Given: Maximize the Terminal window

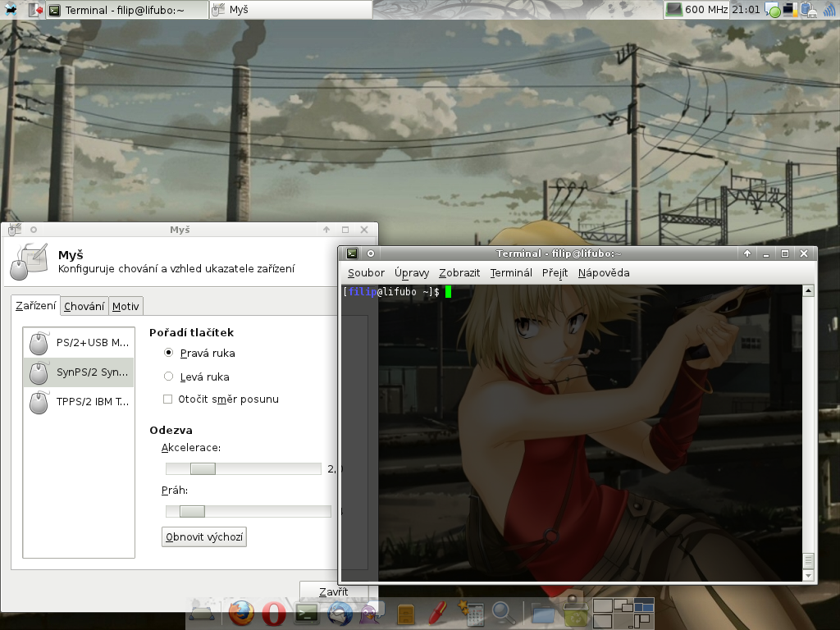Looking at the screenshot, I should 785,253.
